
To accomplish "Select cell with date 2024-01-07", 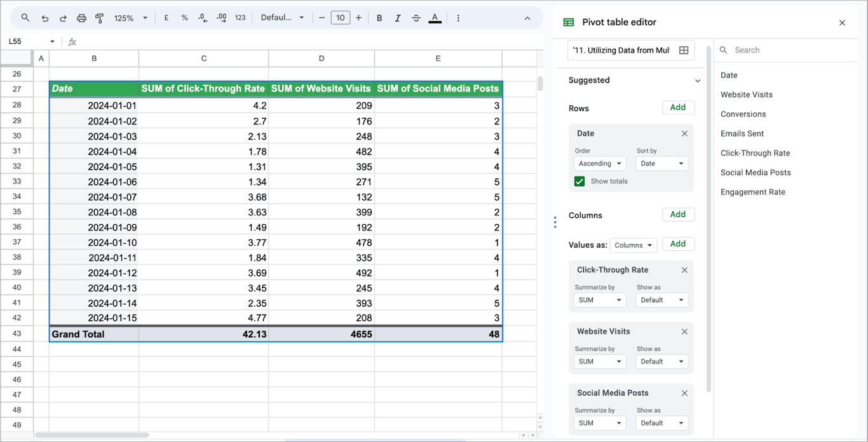I will tap(94, 197).
